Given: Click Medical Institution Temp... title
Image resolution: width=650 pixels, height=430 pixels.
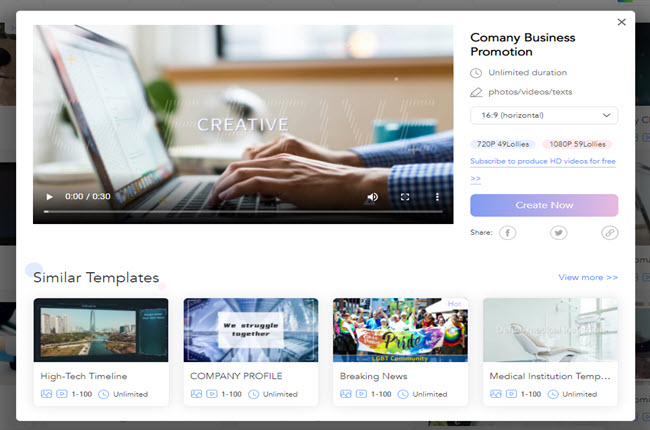Looking at the screenshot, I should point(550,376).
